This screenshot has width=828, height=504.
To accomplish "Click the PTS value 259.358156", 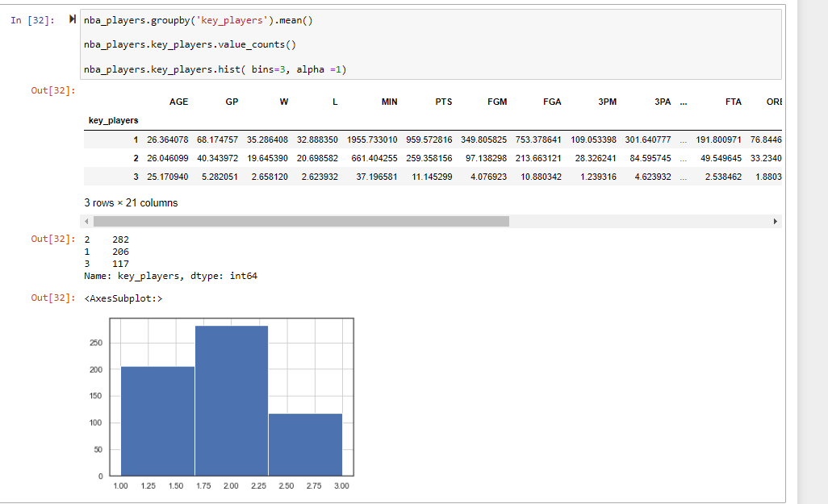I will pos(429,158).
